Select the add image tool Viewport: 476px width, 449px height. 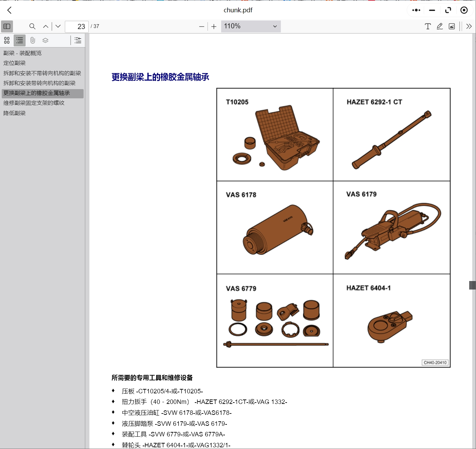tap(452, 26)
